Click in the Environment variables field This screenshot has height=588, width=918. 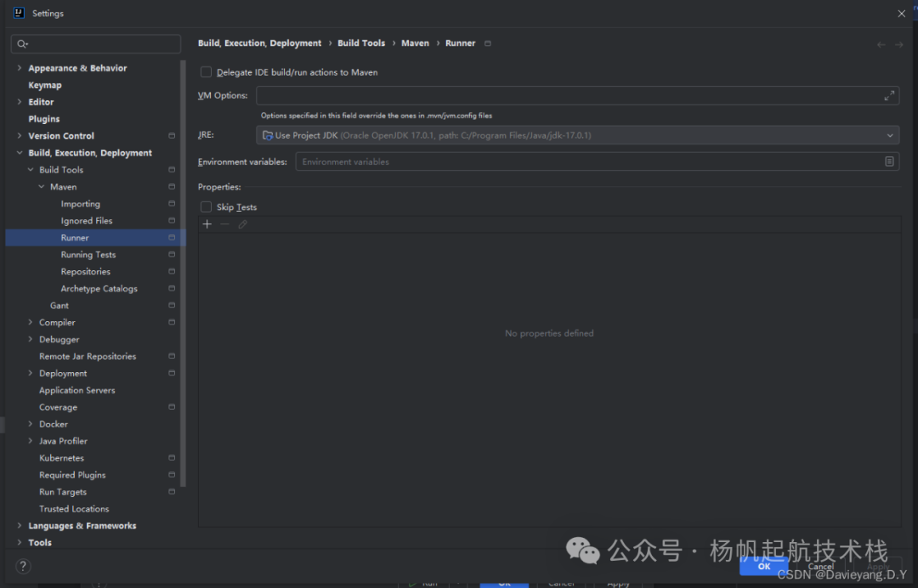[588, 161]
